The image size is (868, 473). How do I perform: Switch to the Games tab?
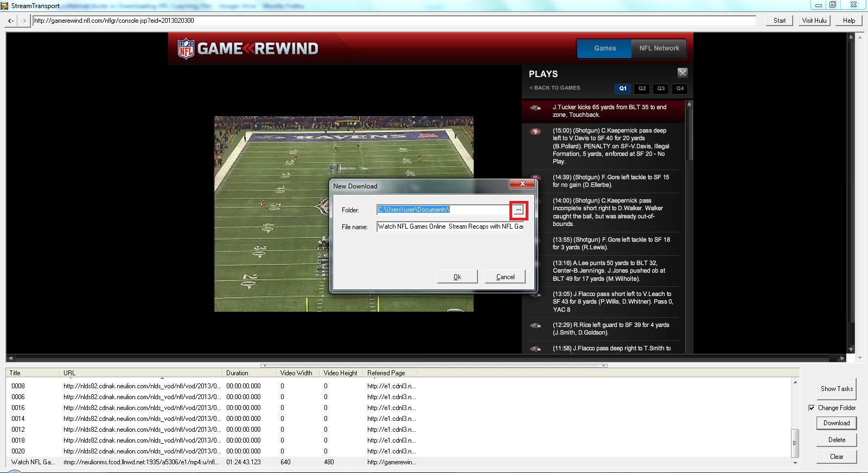pyautogui.click(x=605, y=48)
